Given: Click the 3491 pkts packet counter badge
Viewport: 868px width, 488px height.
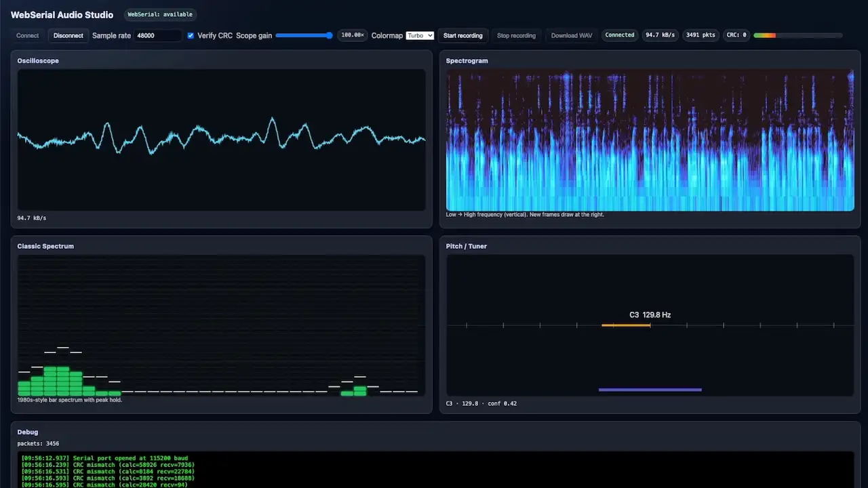Looking at the screenshot, I should [701, 35].
